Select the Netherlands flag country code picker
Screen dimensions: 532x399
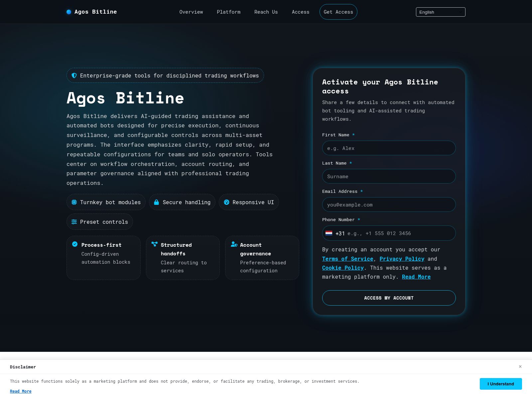tap(329, 233)
